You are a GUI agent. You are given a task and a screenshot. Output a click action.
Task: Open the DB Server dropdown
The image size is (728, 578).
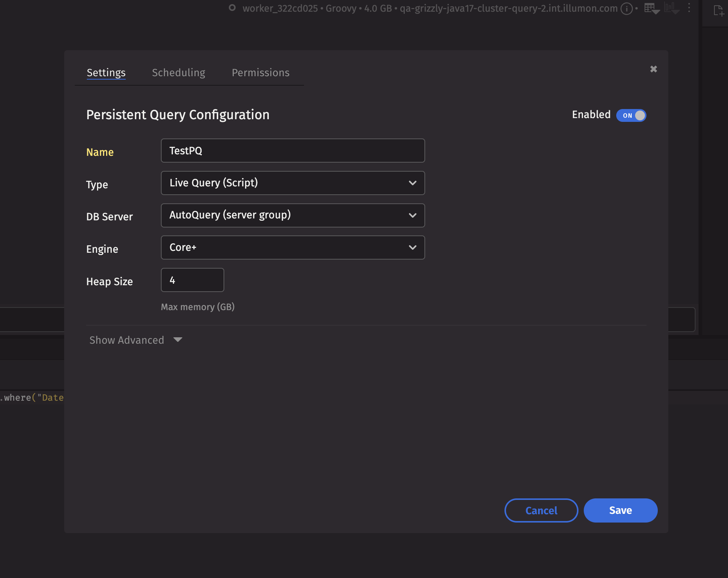point(293,215)
